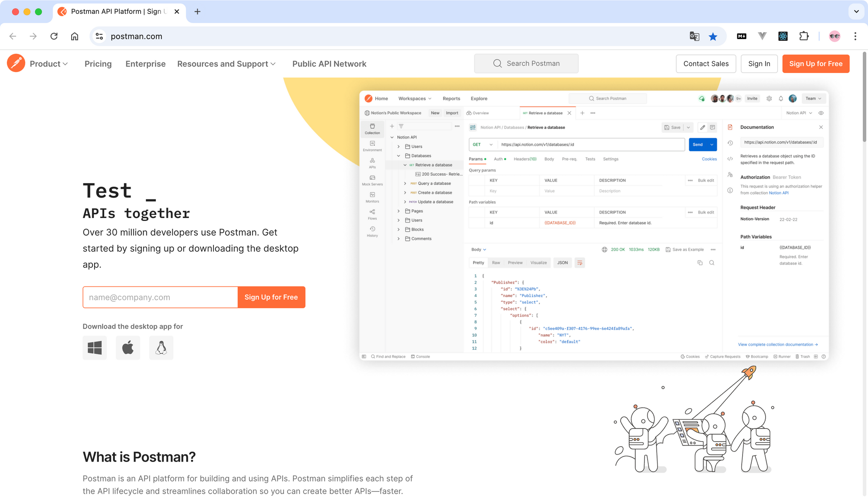Click Sign Up for Free button
The image size is (868, 498).
(816, 64)
